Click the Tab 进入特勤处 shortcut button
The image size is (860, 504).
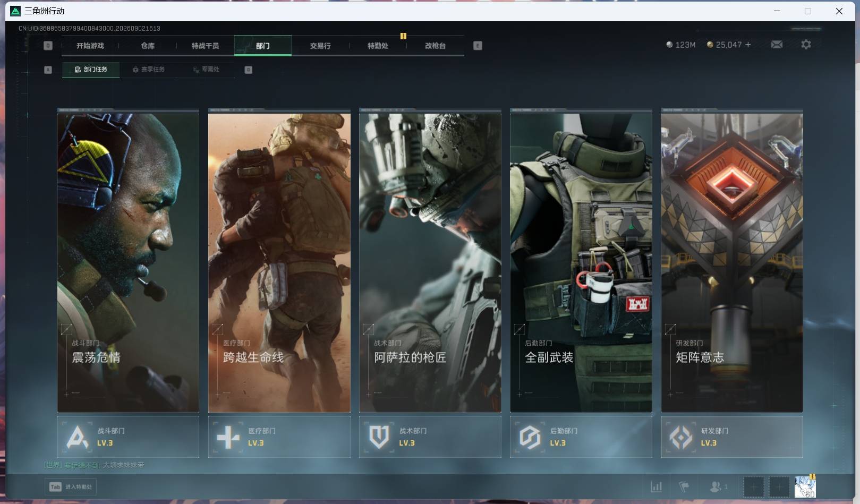click(x=71, y=487)
